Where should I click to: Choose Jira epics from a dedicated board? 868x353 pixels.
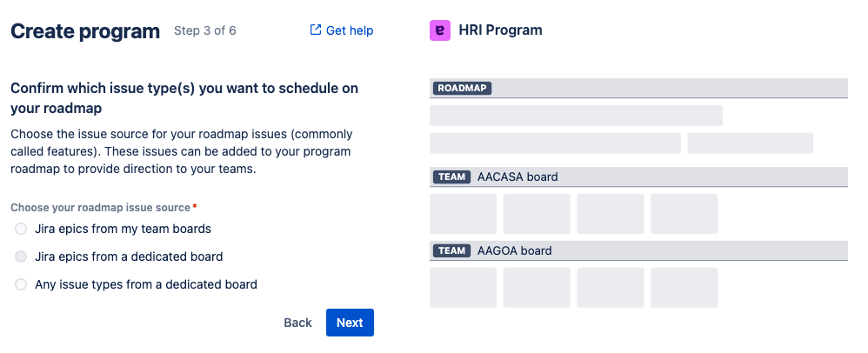pos(21,256)
